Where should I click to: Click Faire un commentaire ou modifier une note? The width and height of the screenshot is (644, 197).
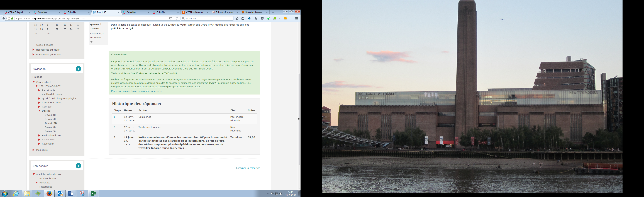coord(136,91)
